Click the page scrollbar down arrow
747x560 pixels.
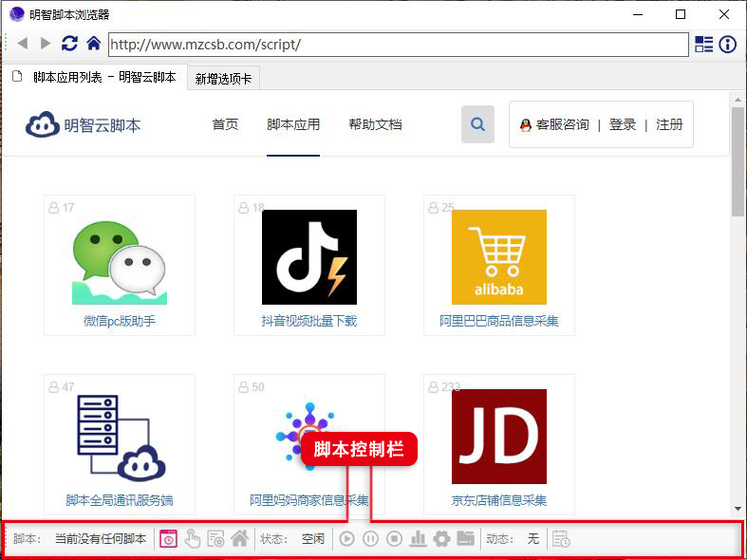pos(738,509)
